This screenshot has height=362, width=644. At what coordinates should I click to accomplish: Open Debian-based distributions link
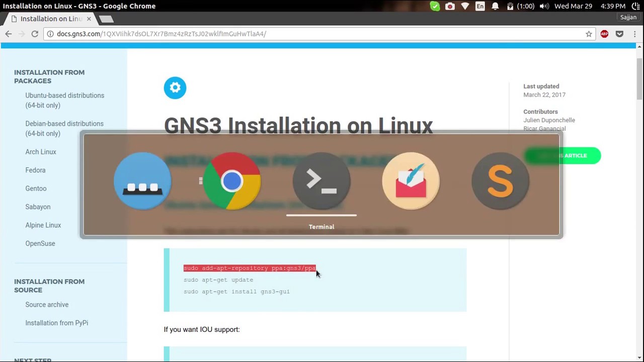pos(64,128)
